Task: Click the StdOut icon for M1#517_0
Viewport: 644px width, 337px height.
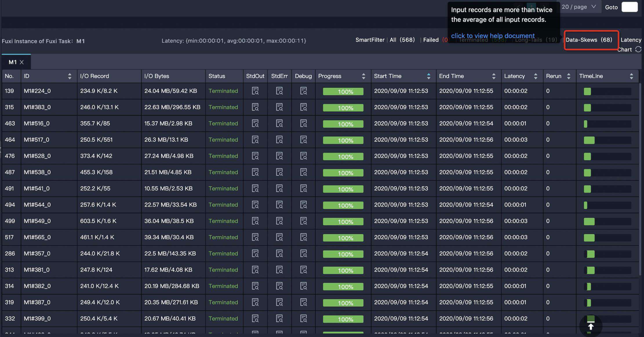Action: click(255, 140)
